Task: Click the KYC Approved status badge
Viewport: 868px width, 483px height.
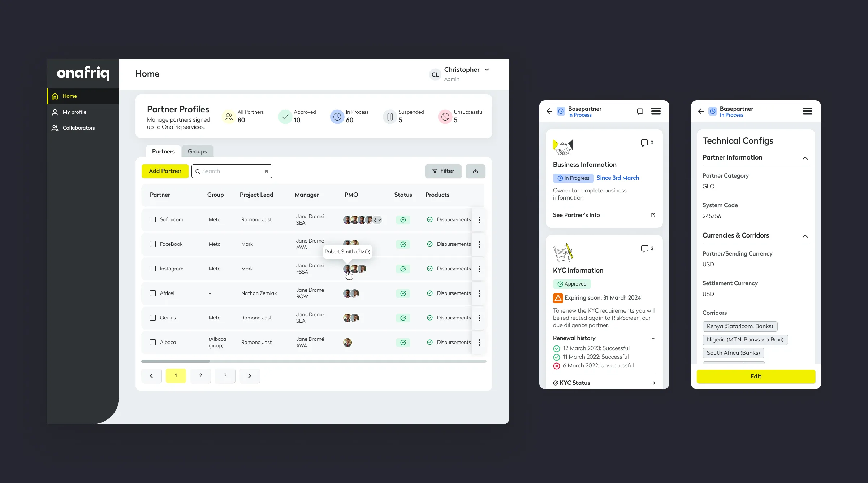Action: coord(572,284)
